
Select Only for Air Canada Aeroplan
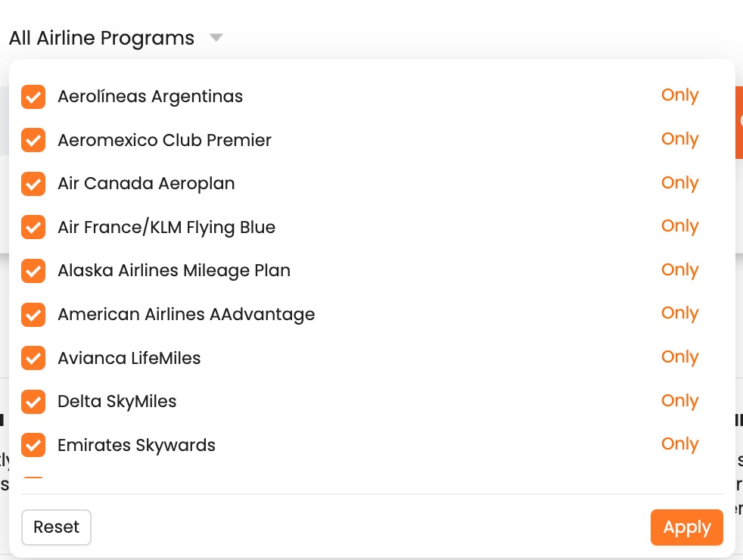[679, 183]
